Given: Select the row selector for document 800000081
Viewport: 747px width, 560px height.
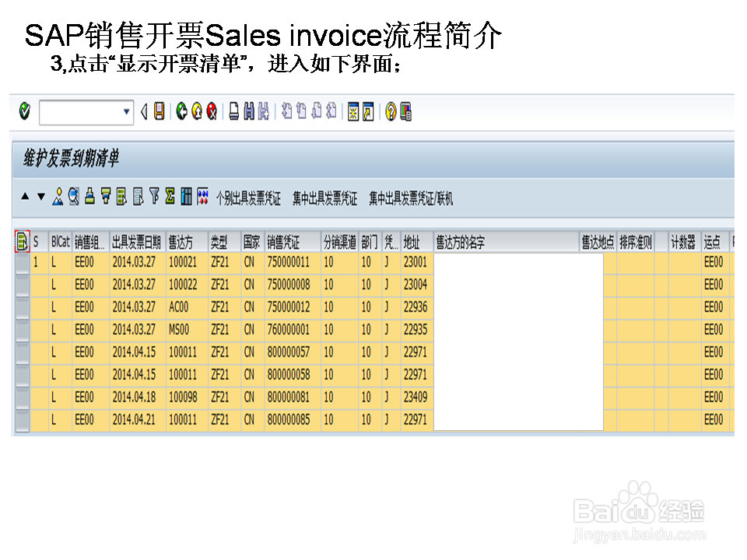Looking at the screenshot, I should [x=23, y=397].
